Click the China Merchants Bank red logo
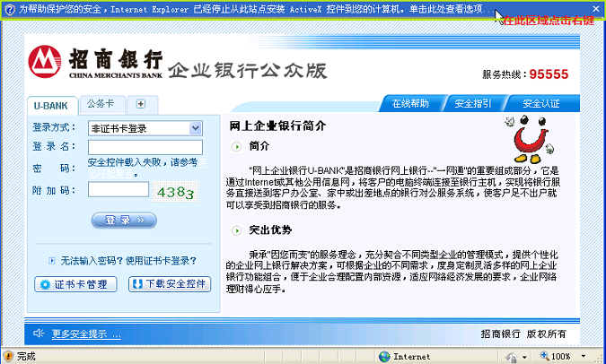Image resolution: width=606 pixels, height=364 pixels. pos(45,62)
